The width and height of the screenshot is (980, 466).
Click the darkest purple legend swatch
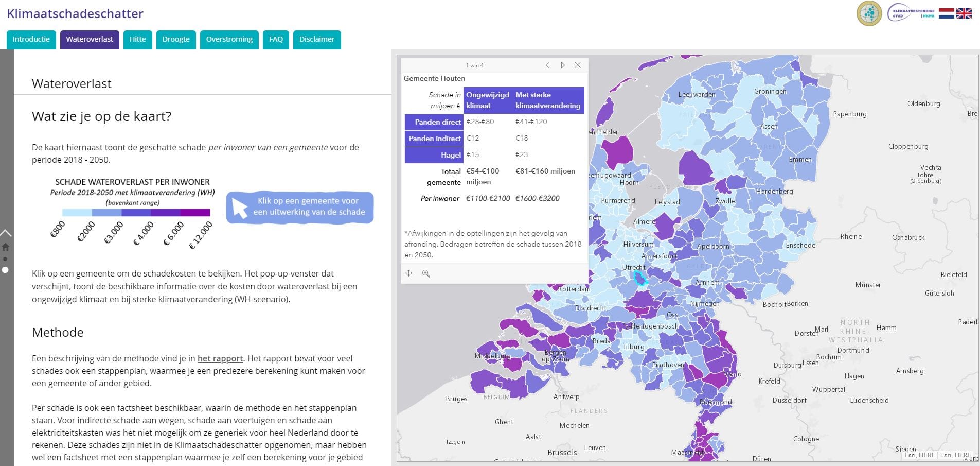[195, 212]
